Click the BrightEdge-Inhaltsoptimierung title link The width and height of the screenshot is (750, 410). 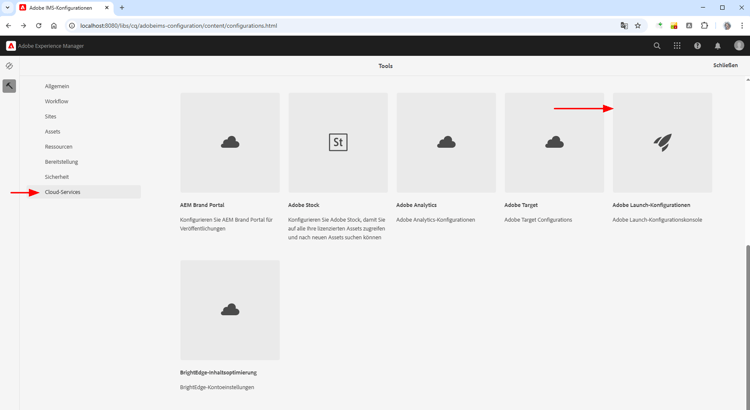(x=218, y=372)
